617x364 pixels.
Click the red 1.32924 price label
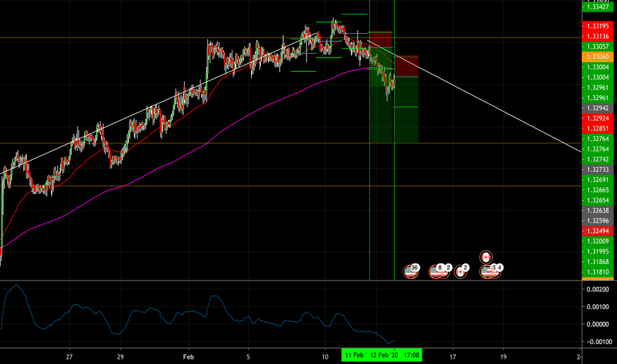[x=598, y=118]
